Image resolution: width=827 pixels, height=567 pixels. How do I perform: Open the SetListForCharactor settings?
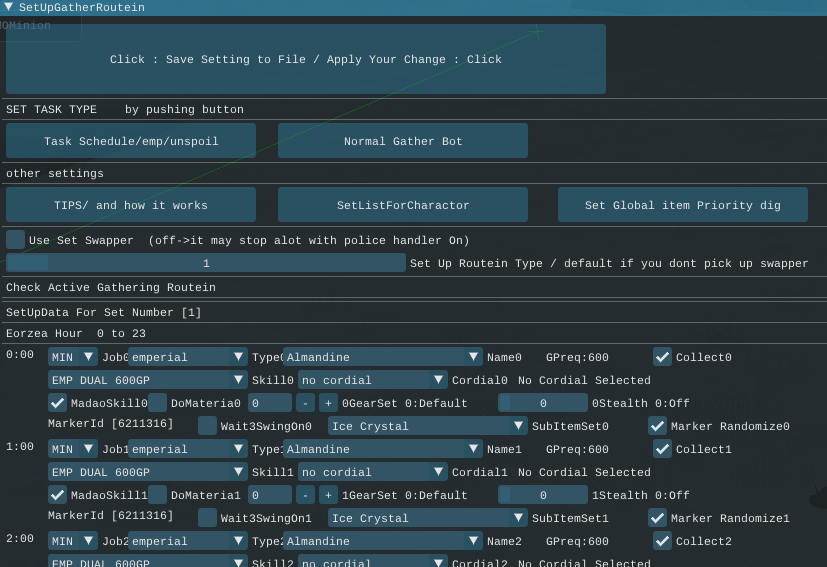pyautogui.click(x=403, y=205)
